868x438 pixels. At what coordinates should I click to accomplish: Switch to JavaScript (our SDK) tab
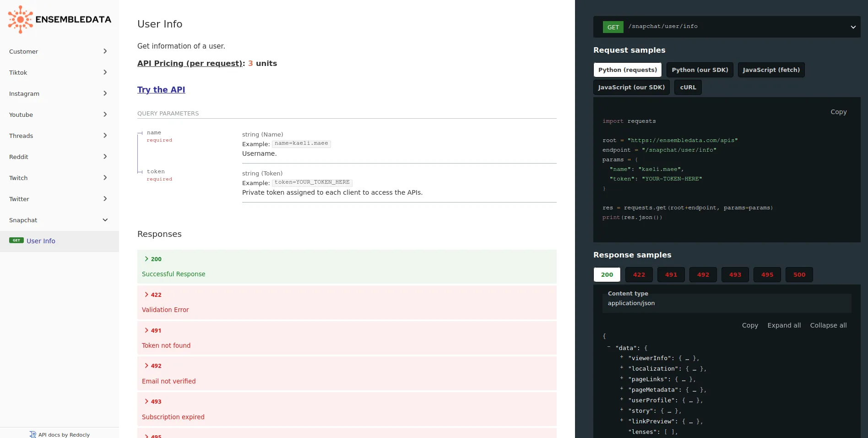[x=631, y=87]
